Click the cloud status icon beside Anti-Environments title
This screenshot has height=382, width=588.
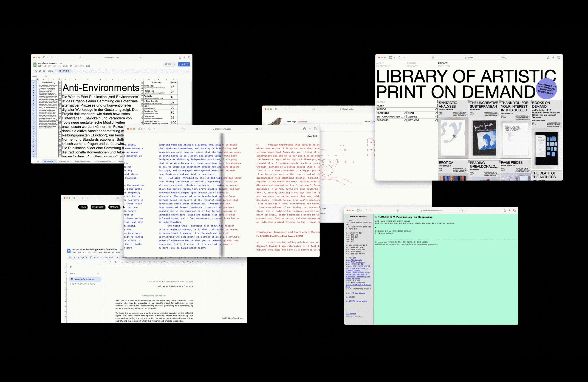click(61, 63)
